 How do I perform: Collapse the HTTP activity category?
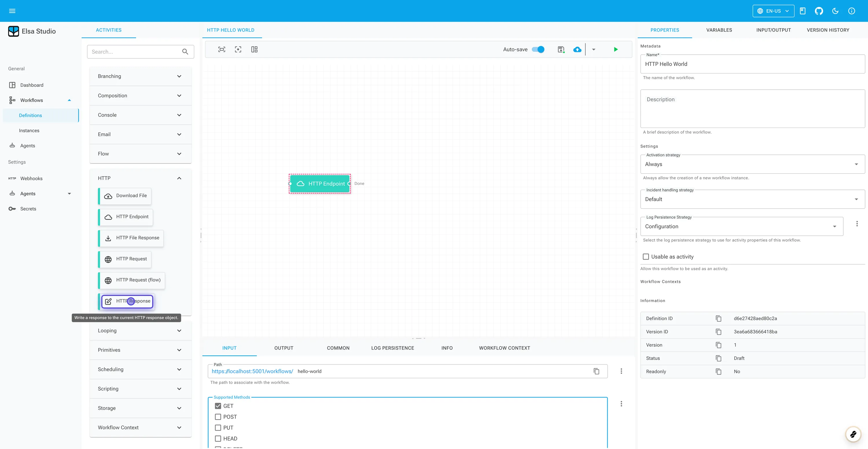141,178
